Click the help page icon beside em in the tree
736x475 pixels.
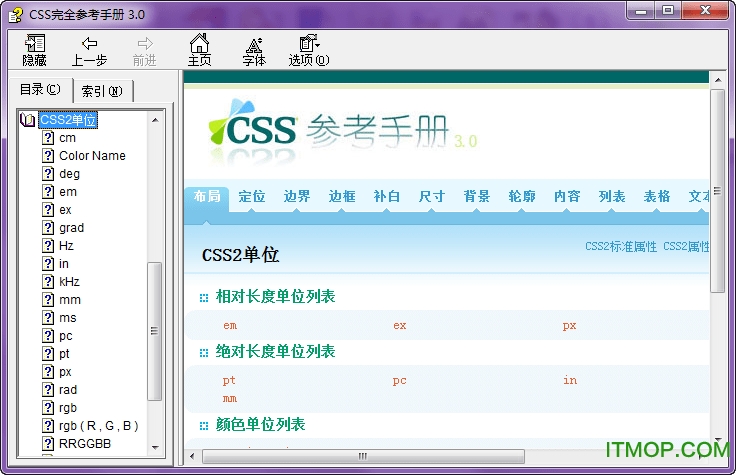tap(48, 192)
